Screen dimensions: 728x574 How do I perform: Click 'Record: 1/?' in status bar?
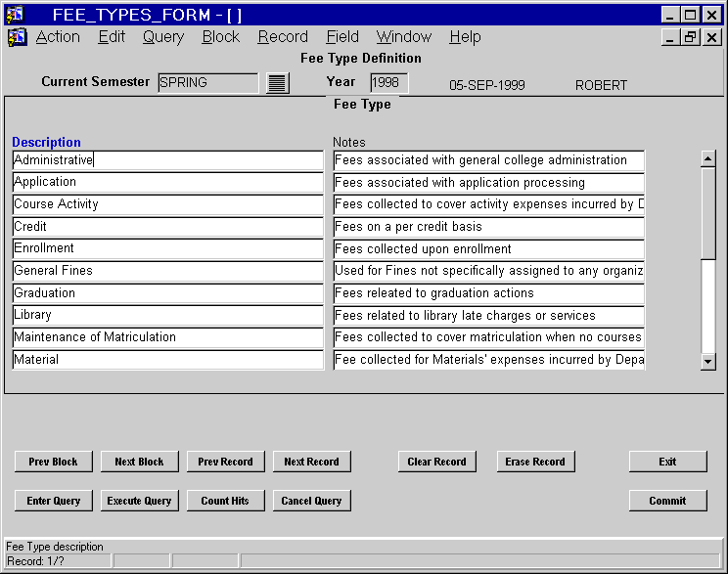[35, 561]
